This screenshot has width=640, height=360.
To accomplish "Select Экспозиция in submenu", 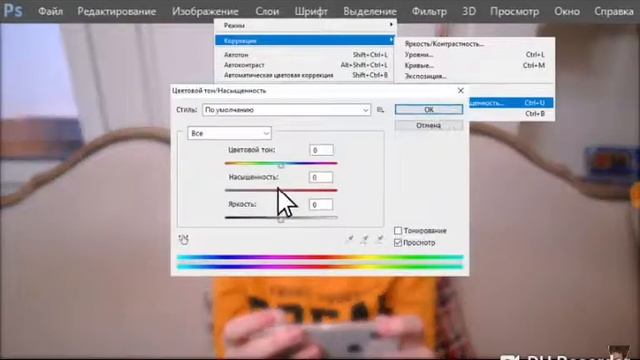I will (475, 76).
